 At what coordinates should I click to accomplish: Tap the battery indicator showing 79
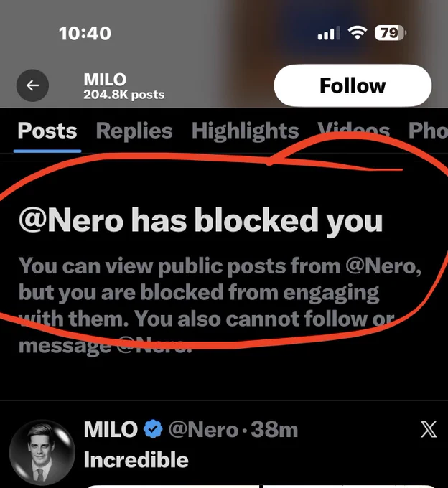[x=391, y=33]
